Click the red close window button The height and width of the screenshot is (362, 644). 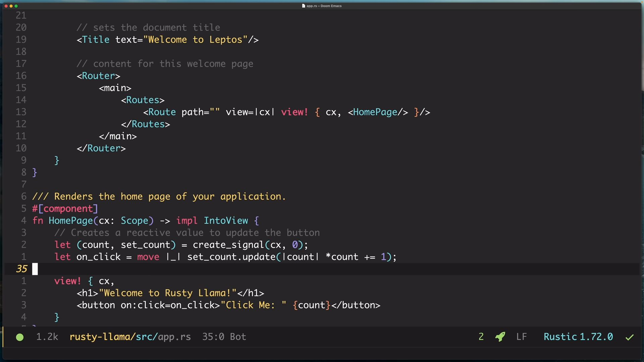tap(6, 6)
